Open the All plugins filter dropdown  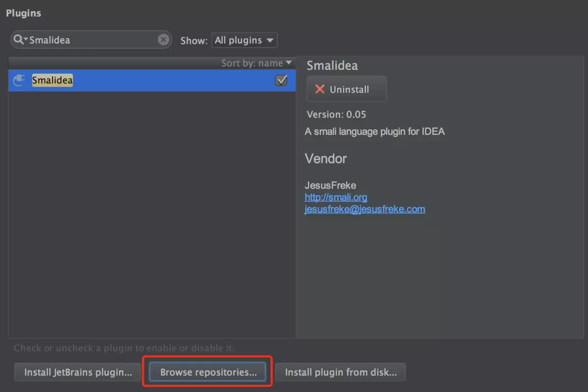pyautogui.click(x=244, y=40)
